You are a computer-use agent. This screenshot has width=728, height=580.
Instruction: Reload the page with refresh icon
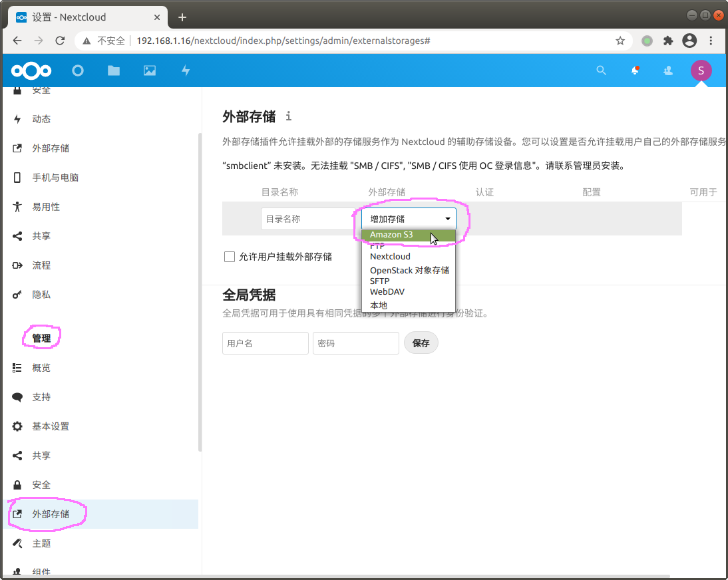60,41
